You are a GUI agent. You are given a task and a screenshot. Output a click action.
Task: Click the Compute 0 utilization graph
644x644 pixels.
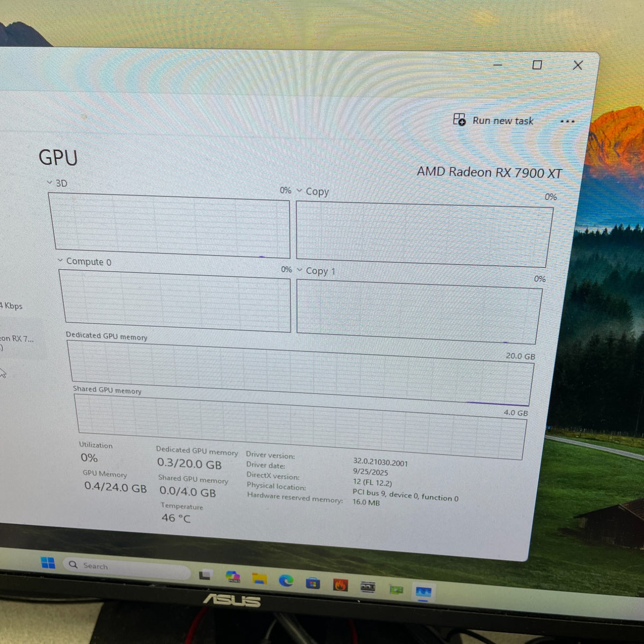click(x=175, y=301)
